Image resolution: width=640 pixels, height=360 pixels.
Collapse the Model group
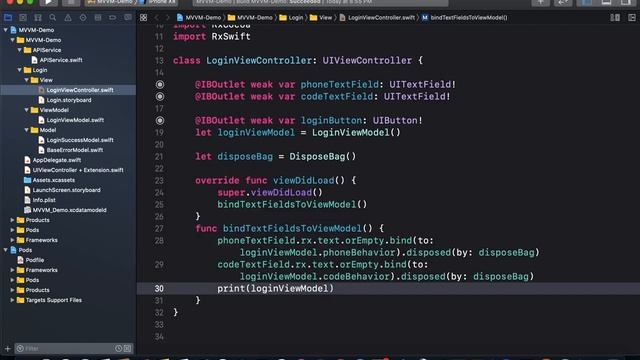26,130
